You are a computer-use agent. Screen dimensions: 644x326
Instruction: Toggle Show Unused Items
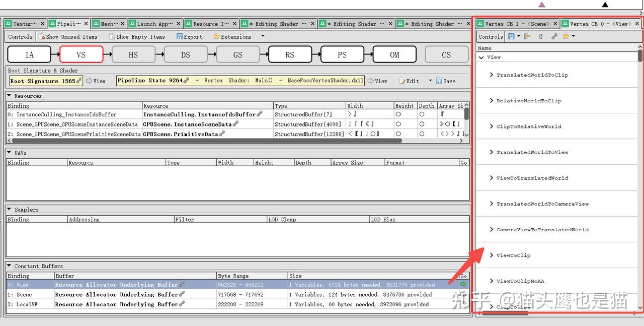69,36
